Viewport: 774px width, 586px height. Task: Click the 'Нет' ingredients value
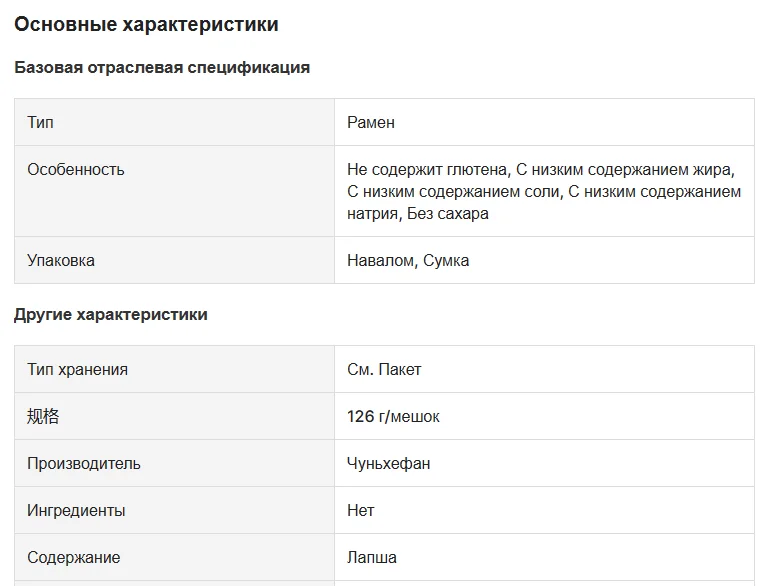361,510
